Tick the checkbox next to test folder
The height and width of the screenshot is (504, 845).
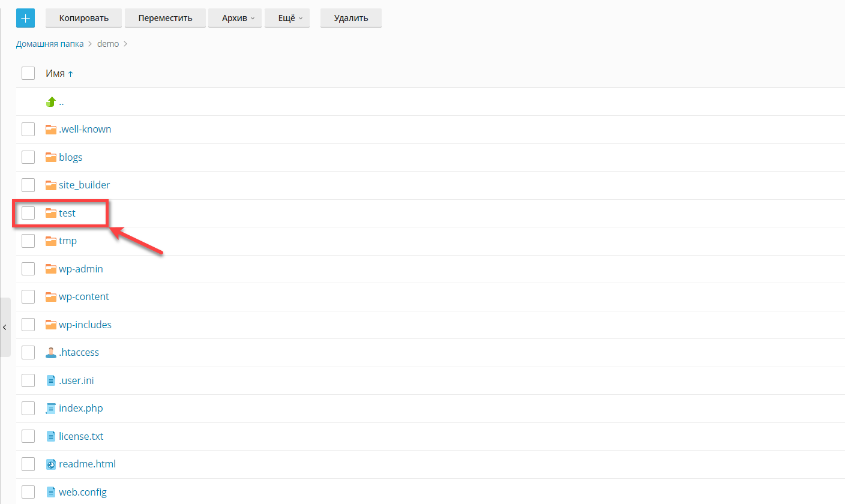pos(28,213)
